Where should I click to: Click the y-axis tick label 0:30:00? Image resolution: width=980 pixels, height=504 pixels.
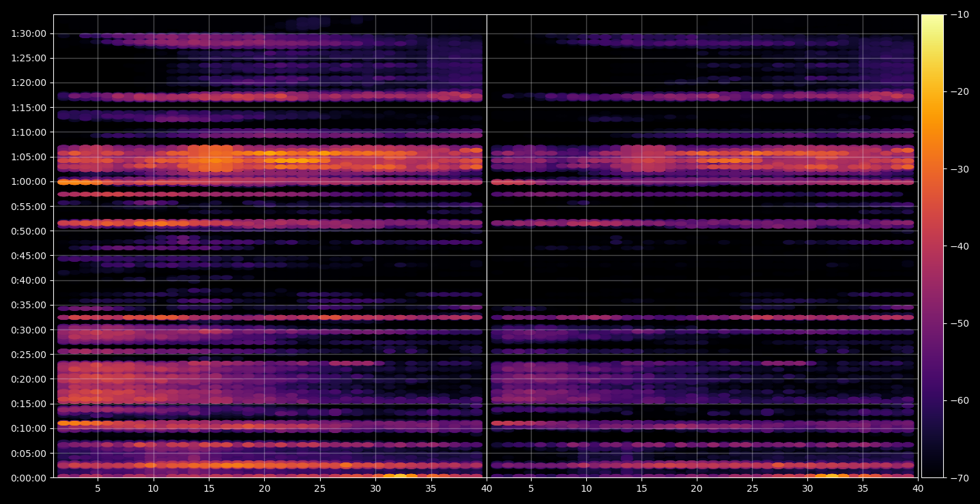click(28, 330)
